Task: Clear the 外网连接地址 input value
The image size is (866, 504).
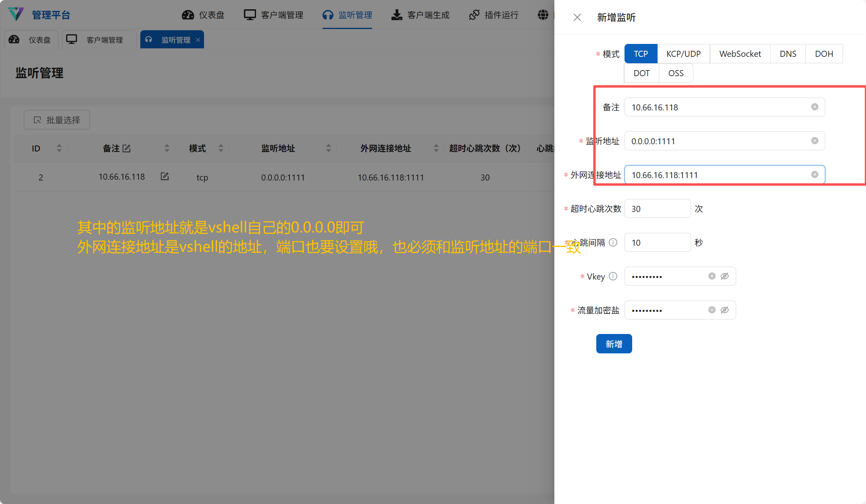Action: click(x=815, y=174)
